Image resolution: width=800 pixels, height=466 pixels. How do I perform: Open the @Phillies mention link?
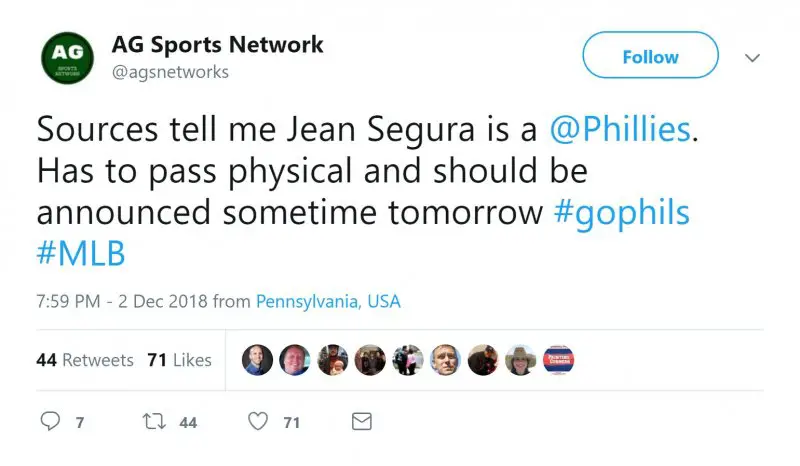coord(620,128)
